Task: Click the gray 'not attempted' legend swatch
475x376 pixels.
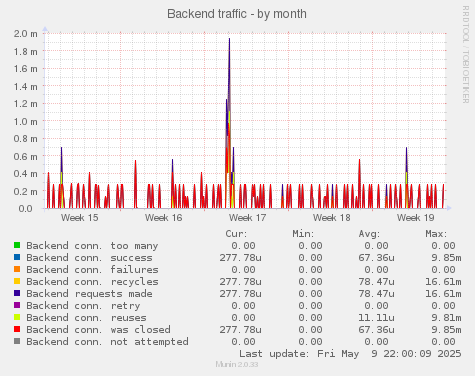Action: tap(17, 341)
